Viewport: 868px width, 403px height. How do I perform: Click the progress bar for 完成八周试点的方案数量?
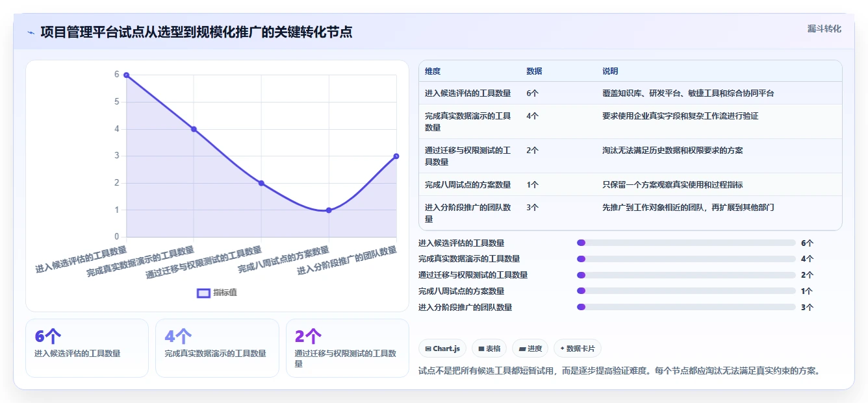686,291
